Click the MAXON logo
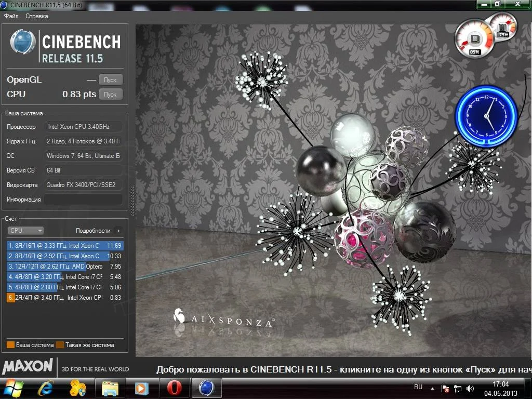 [x=28, y=366]
